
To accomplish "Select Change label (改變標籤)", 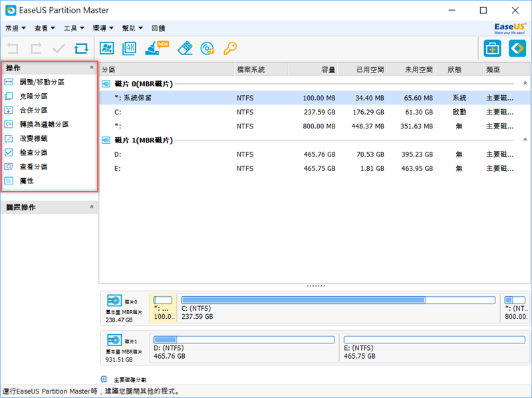I will (x=34, y=138).
